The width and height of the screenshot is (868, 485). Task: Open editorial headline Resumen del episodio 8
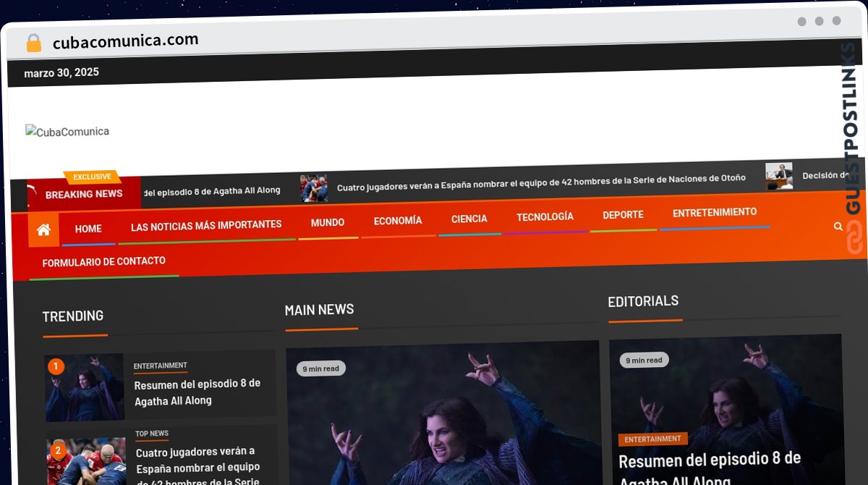click(x=710, y=468)
